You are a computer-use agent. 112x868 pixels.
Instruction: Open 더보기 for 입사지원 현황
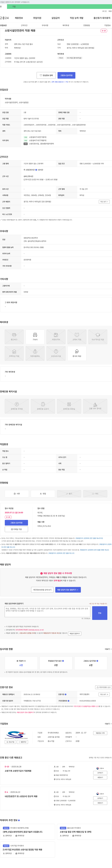pos(108,649)
